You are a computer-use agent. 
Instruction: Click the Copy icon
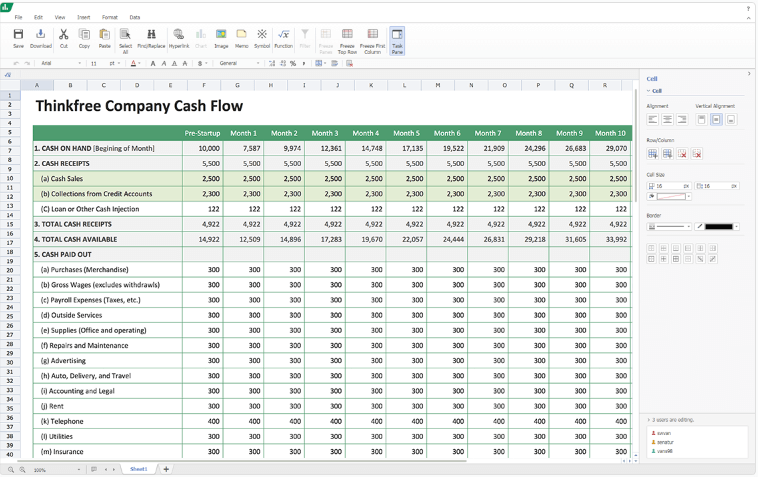coord(84,34)
